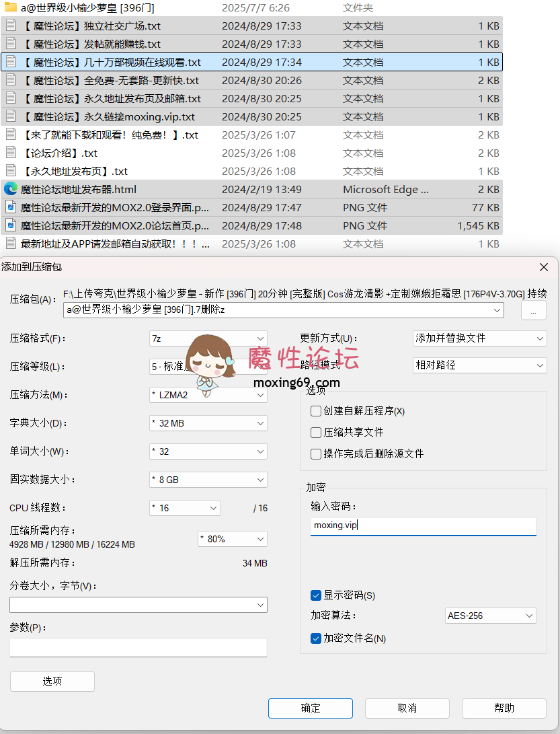Select the icon of 最新地址及APP请发邮箱自动获取 file
This screenshot has width=560, height=734.
tap(11, 244)
